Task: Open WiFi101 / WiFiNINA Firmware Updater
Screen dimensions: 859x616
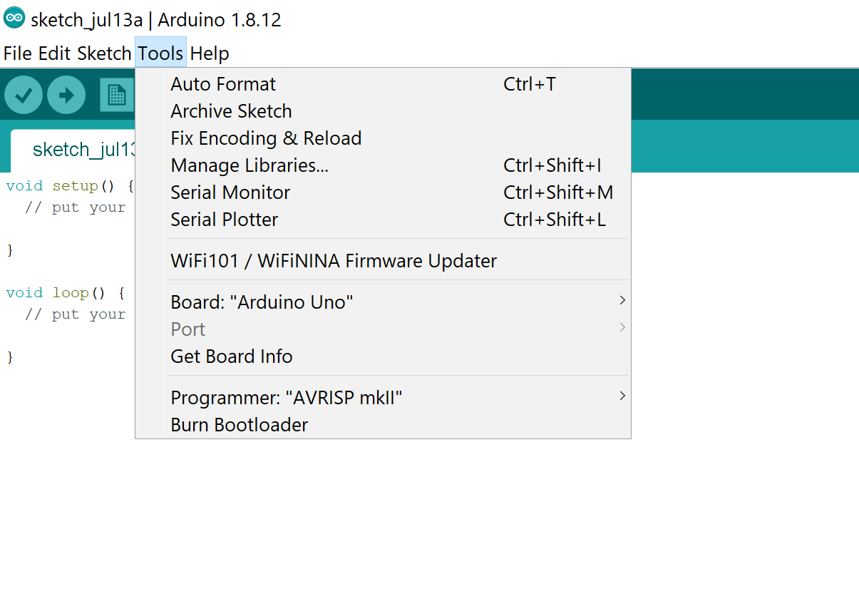Action: pos(334,261)
